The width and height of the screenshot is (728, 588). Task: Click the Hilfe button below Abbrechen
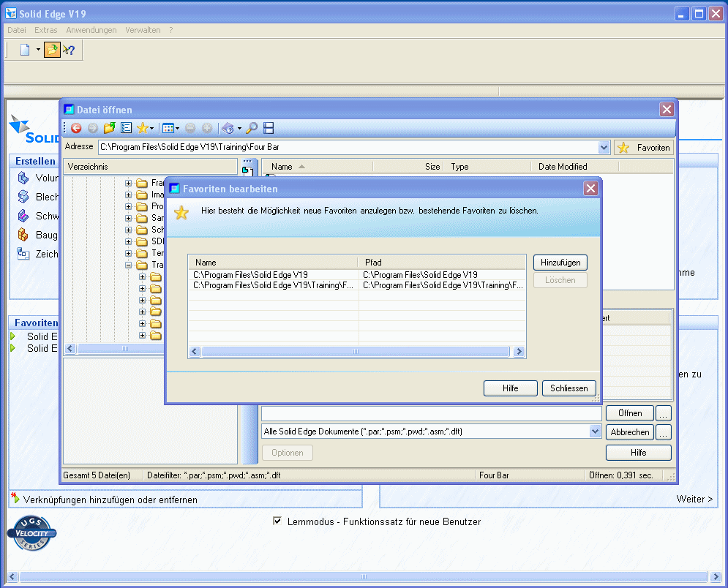click(639, 453)
